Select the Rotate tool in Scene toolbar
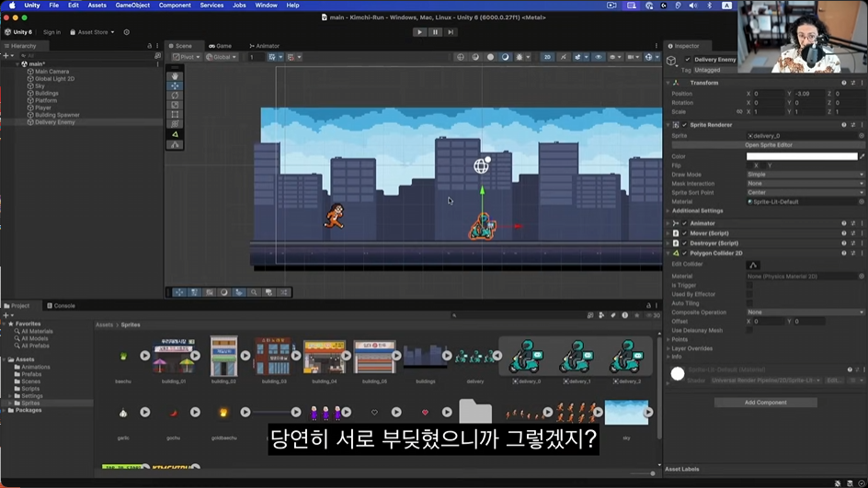868x488 pixels. point(175,96)
